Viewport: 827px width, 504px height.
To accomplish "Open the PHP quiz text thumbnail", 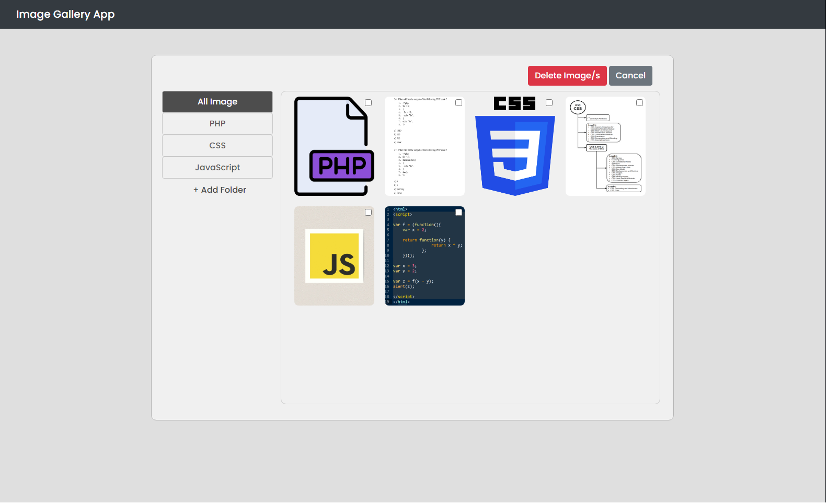I will 425,146.
